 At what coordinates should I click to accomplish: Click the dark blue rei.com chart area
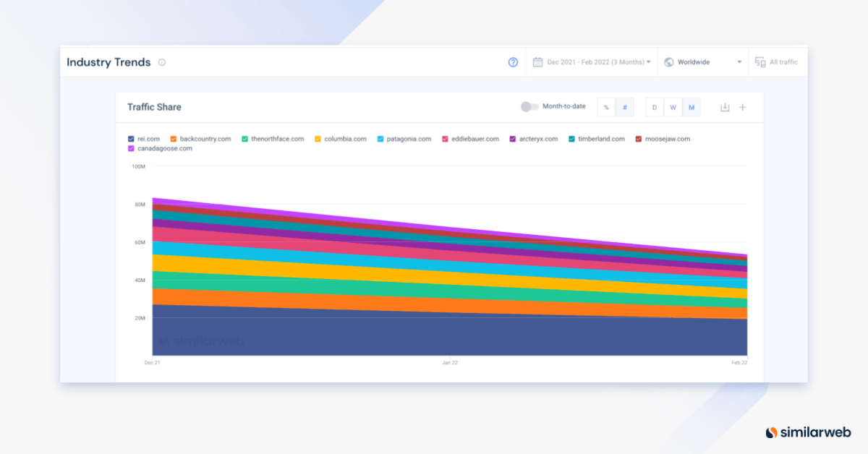(449, 334)
